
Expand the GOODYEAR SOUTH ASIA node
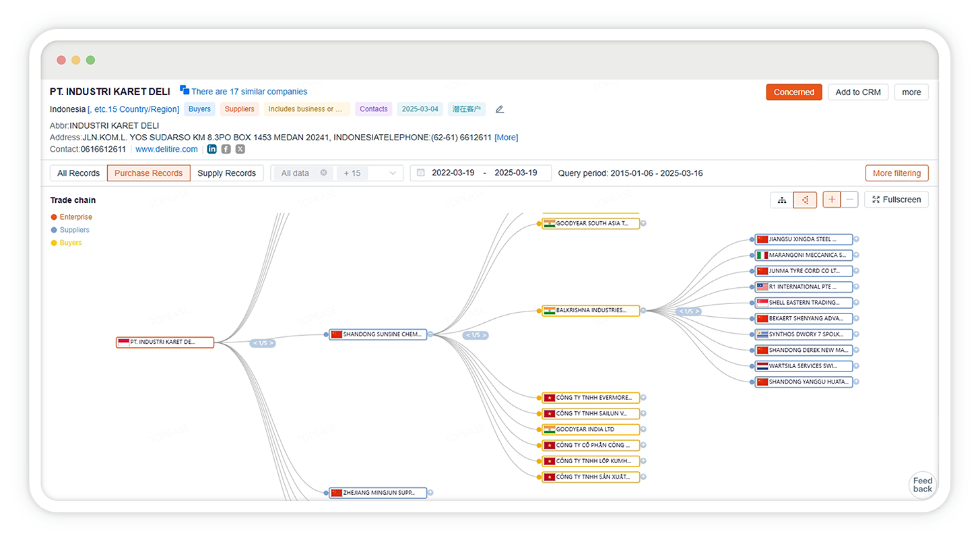pos(643,223)
